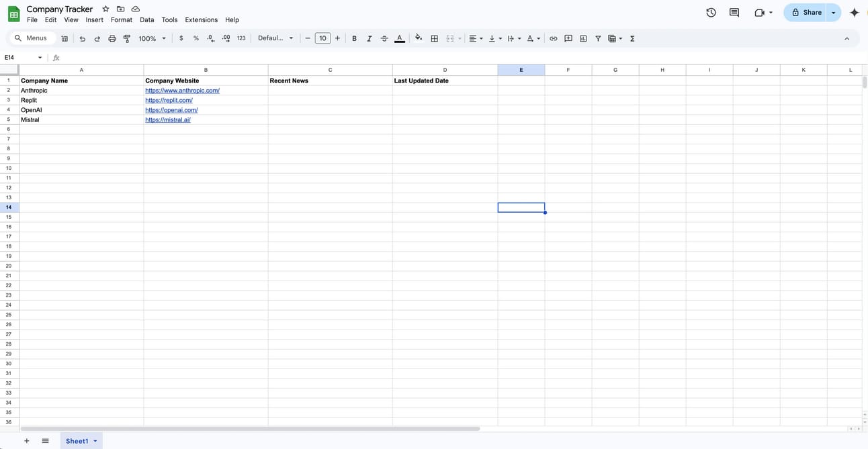Image resolution: width=868 pixels, height=449 pixels.
Task: Open the Default font dropdown
Action: (275, 38)
